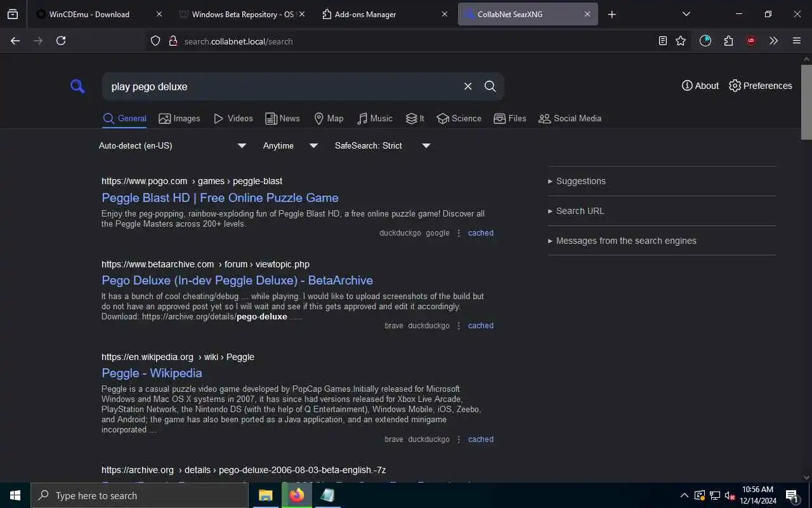This screenshot has height=508, width=812.
Task: Open cached link for Peggle Blast result
Action: (x=481, y=233)
